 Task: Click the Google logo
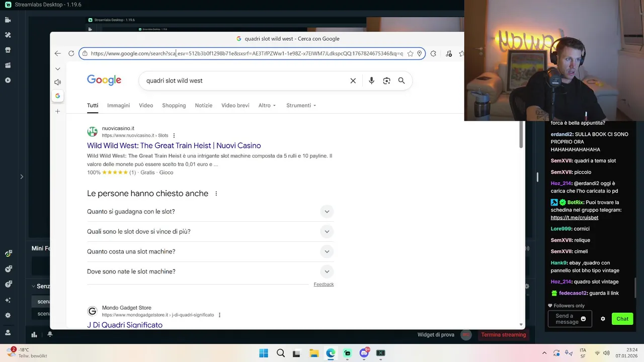coord(104,80)
